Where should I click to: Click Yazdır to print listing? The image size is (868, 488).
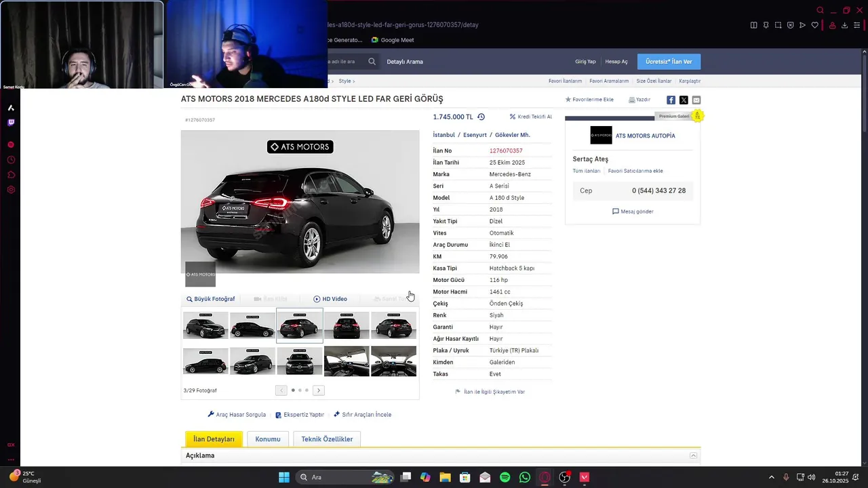click(x=639, y=100)
